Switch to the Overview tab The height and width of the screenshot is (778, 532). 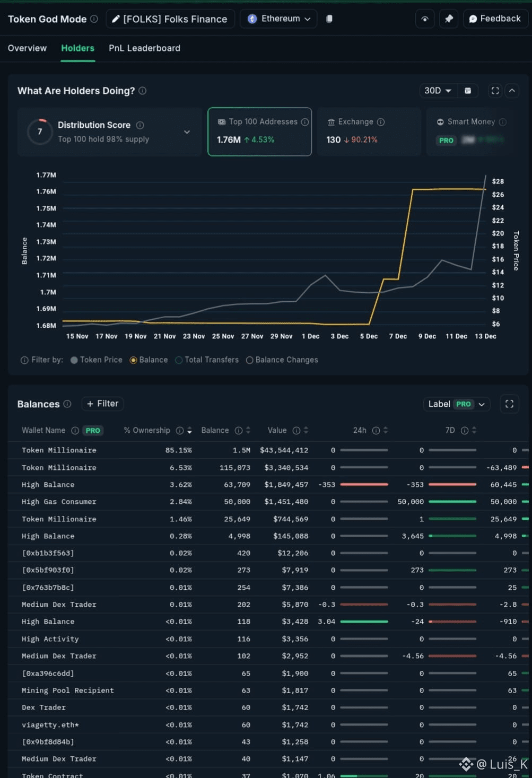pyautogui.click(x=27, y=48)
